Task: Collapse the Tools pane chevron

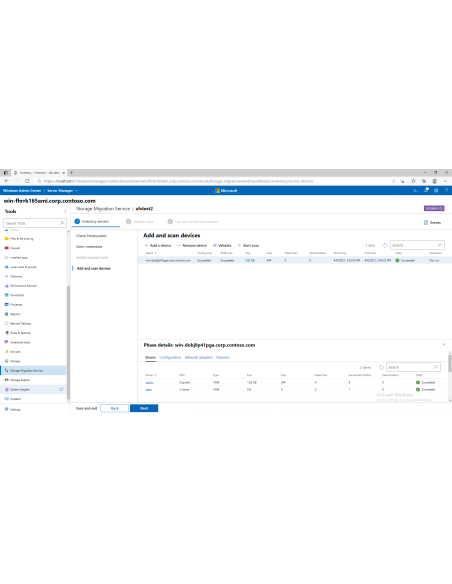Action: [65, 211]
